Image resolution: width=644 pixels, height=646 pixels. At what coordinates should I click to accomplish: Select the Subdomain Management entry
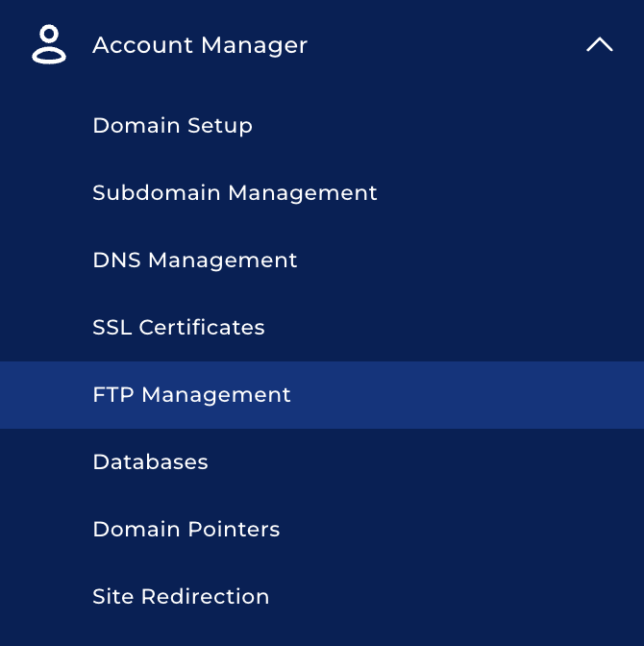(235, 193)
